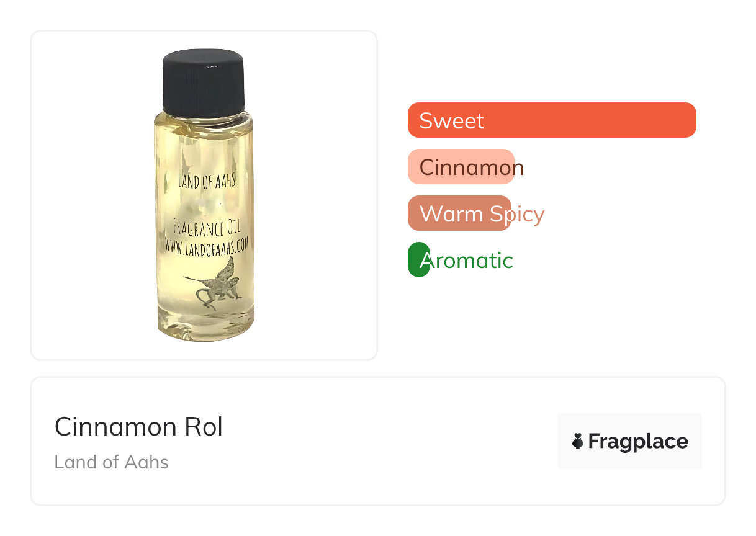Click the Fragplace perfume bottle icon
756x536 pixels.
(578, 441)
